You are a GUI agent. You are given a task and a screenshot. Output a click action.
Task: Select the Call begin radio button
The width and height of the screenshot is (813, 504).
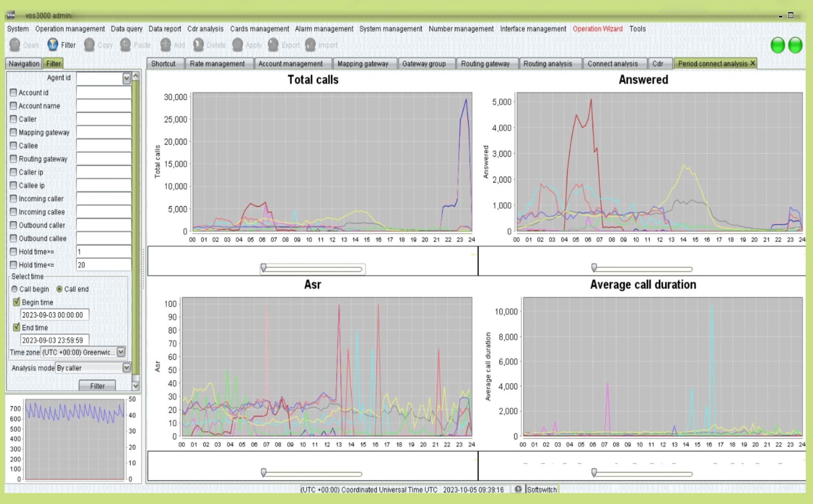click(x=14, y=289)
